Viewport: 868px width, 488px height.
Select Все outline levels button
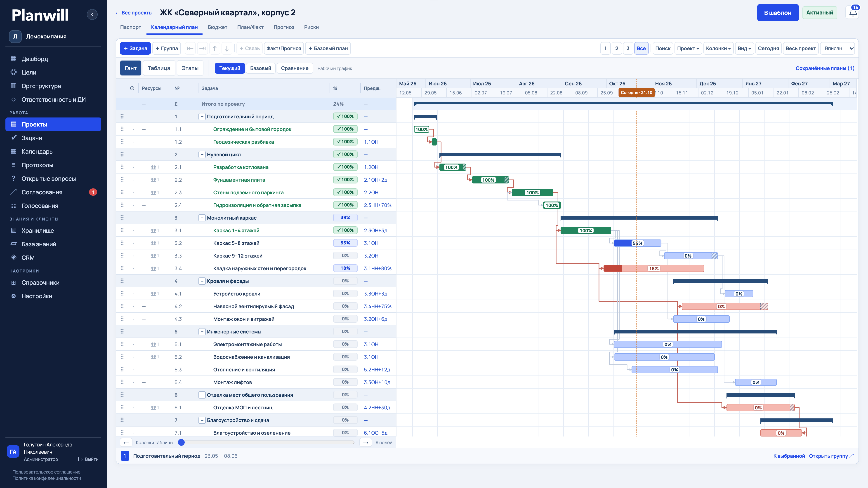click(x=641, y=48)
